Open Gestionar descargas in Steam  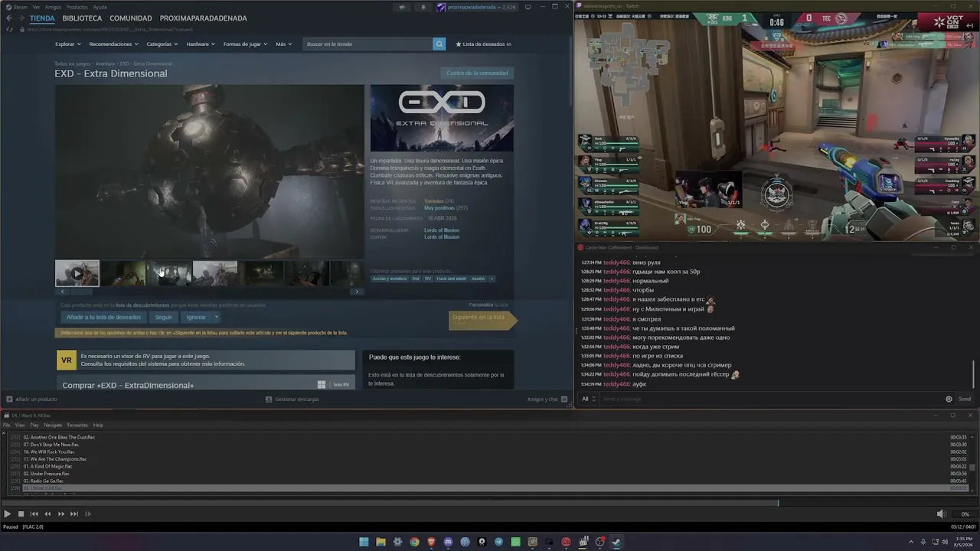[292, 399]
